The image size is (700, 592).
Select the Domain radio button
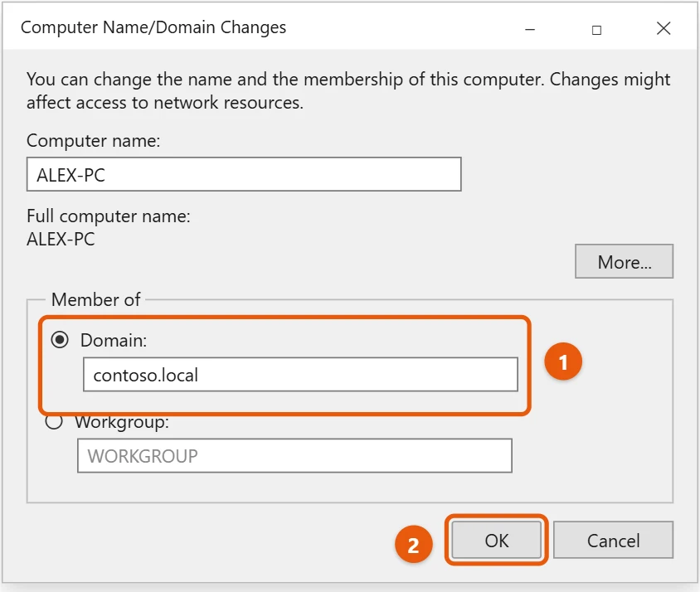(60, 340)
